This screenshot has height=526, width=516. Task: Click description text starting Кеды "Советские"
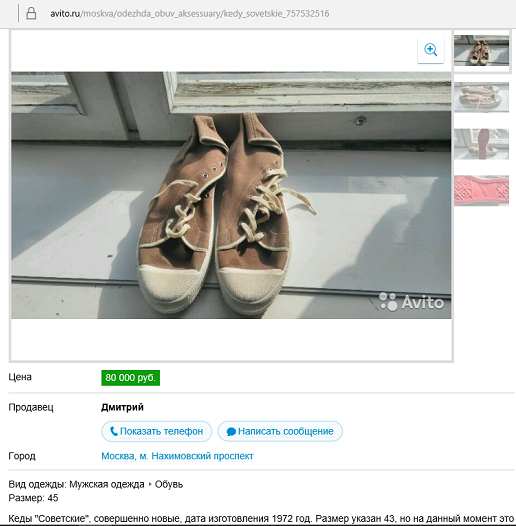point(262,519)
